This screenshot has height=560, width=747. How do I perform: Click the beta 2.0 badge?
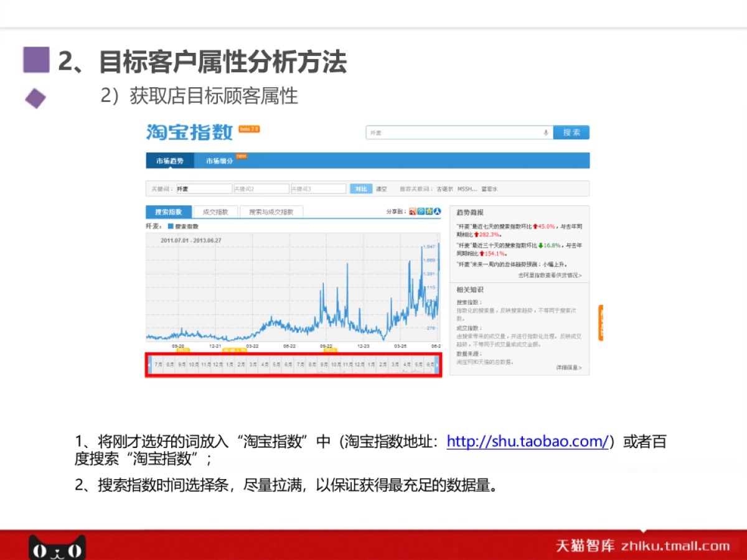pyautogui.click(x=248, y=129)
